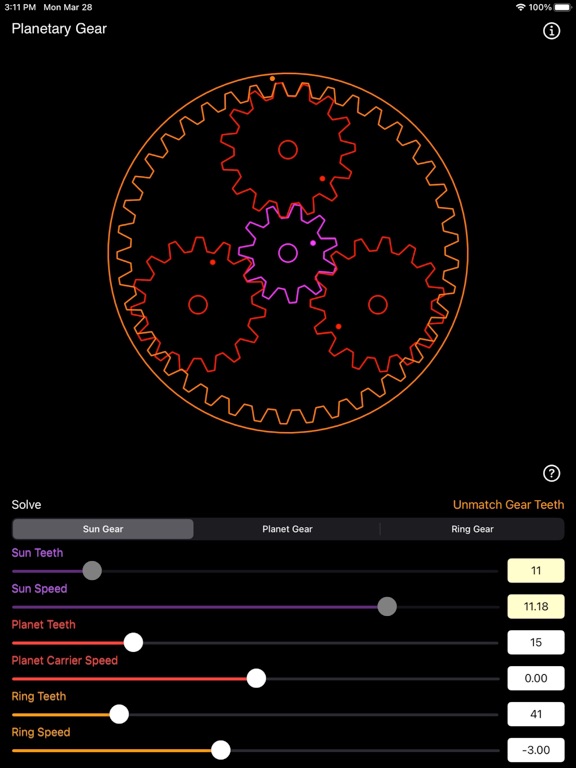Tap the Ring Teeth value field 41
The height and width of the screenshot is (768, 576).
point(536,714)
